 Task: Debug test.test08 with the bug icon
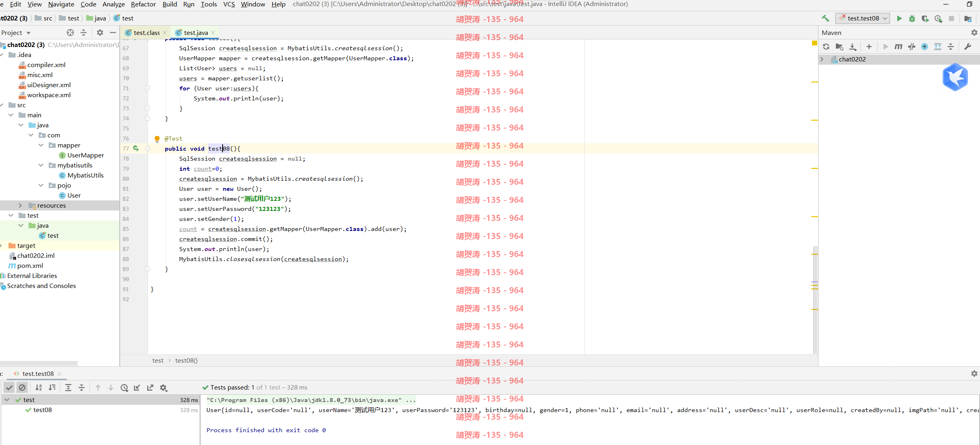[x=912, y=18]
